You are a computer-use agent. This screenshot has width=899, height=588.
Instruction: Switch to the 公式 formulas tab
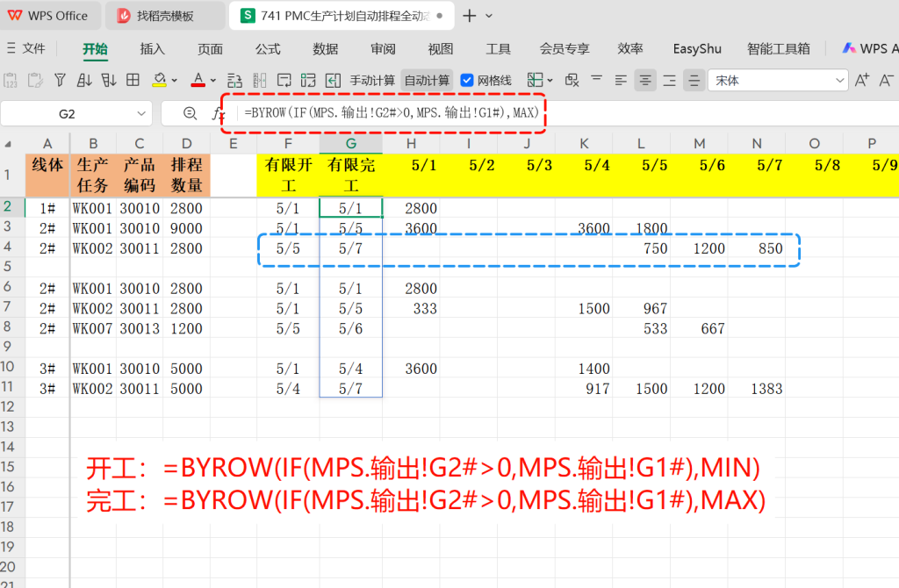click(x=268, y=49)
